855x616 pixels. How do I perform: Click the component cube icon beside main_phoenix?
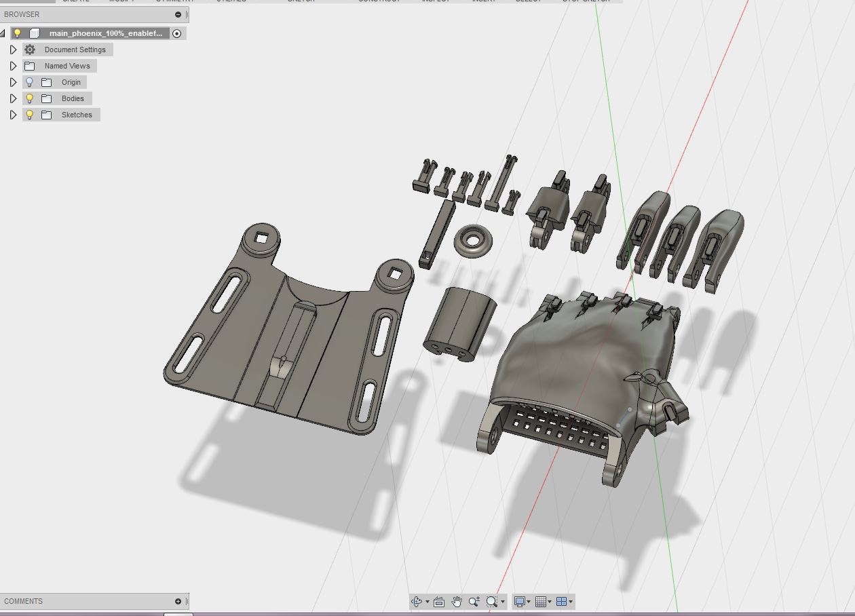coord(35,33)
